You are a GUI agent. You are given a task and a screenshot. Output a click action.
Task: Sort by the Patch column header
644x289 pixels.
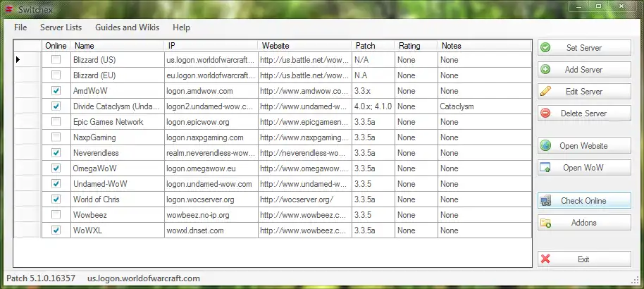[x=373, y=46]
